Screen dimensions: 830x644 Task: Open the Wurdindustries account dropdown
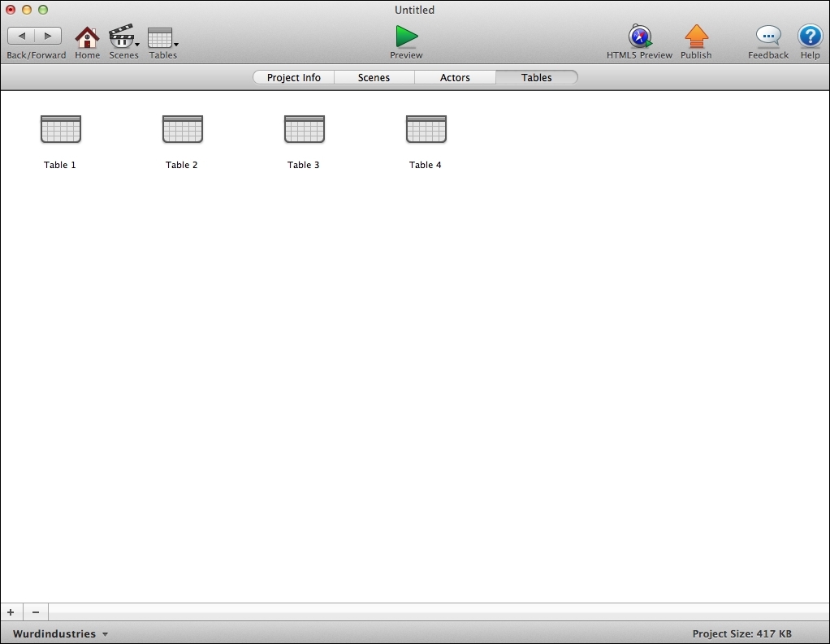coord(60,633)
